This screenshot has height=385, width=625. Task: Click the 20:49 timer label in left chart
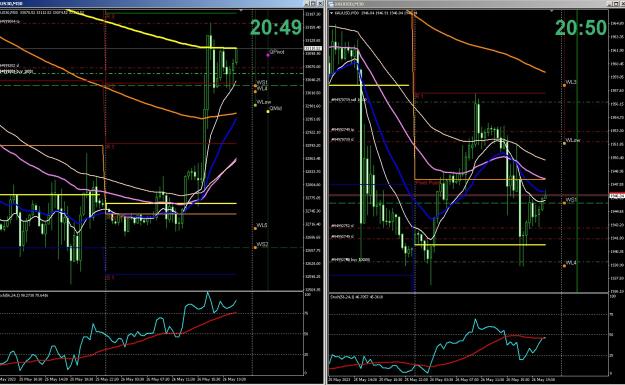click(x=276, y=28)
